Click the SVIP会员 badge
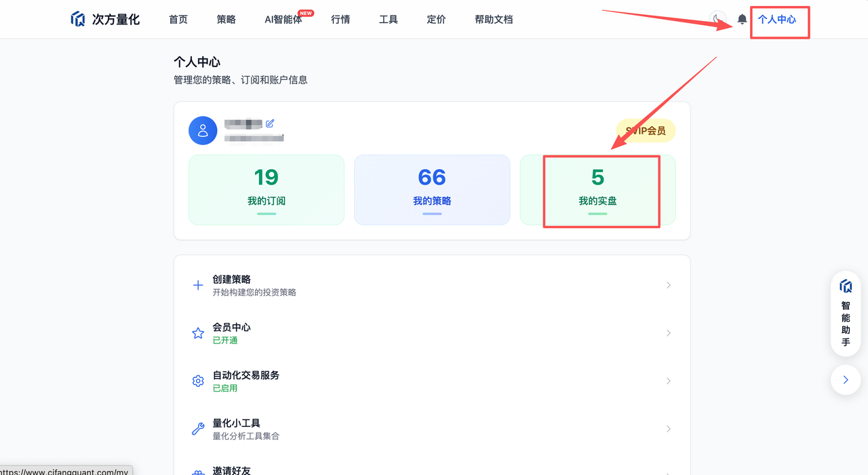 click(646, 131)
